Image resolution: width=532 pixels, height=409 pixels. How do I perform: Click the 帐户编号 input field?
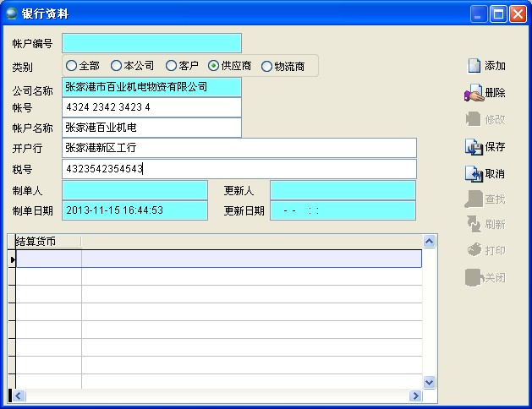151,43
